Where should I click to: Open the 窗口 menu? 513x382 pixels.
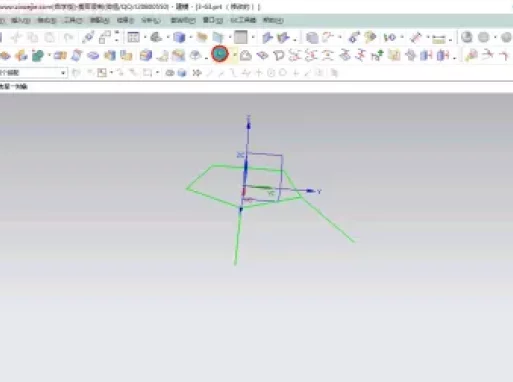pos(213,20)
